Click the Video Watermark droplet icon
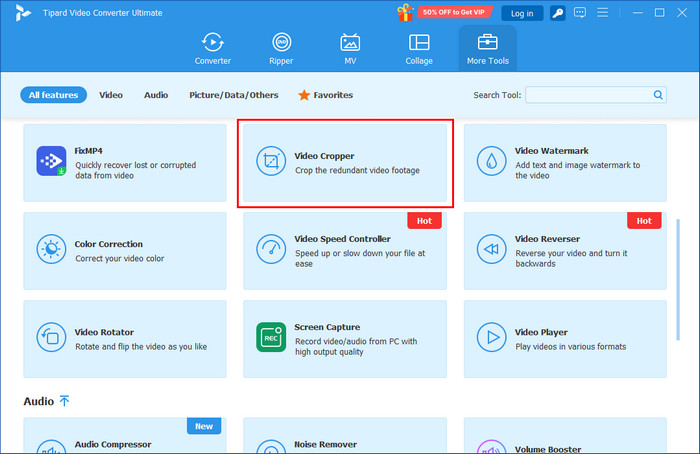Screen dimensions: 700x454 coord(491,161)
